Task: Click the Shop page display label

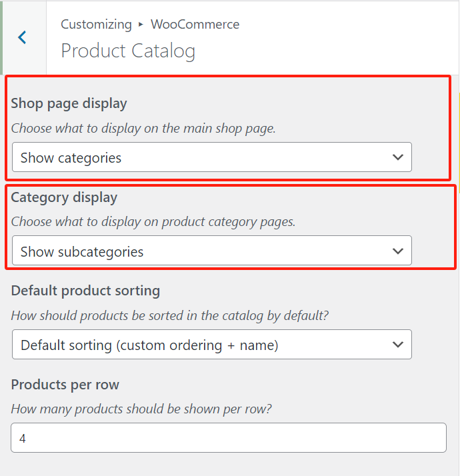Action: (69, 103)
